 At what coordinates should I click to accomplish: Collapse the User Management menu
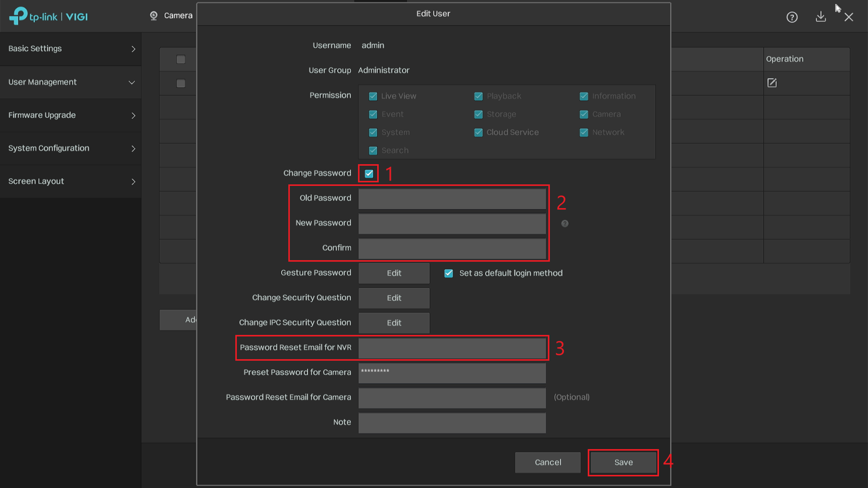point(70,82)
